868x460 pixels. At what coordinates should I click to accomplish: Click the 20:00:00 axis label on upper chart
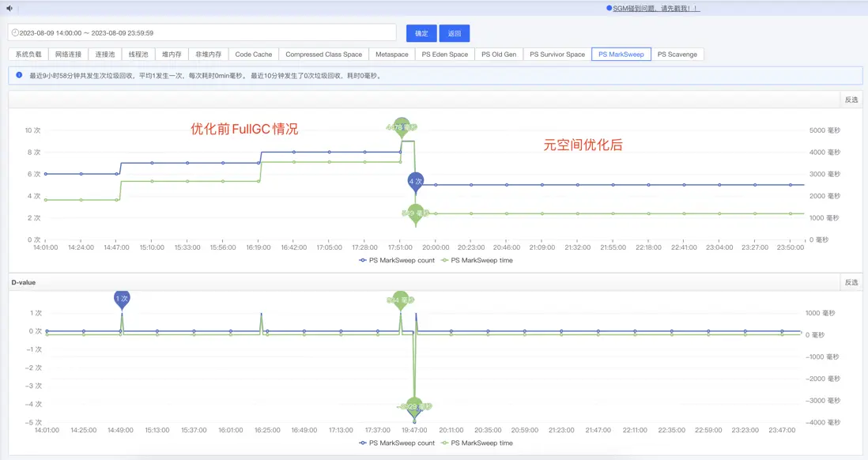436,247
